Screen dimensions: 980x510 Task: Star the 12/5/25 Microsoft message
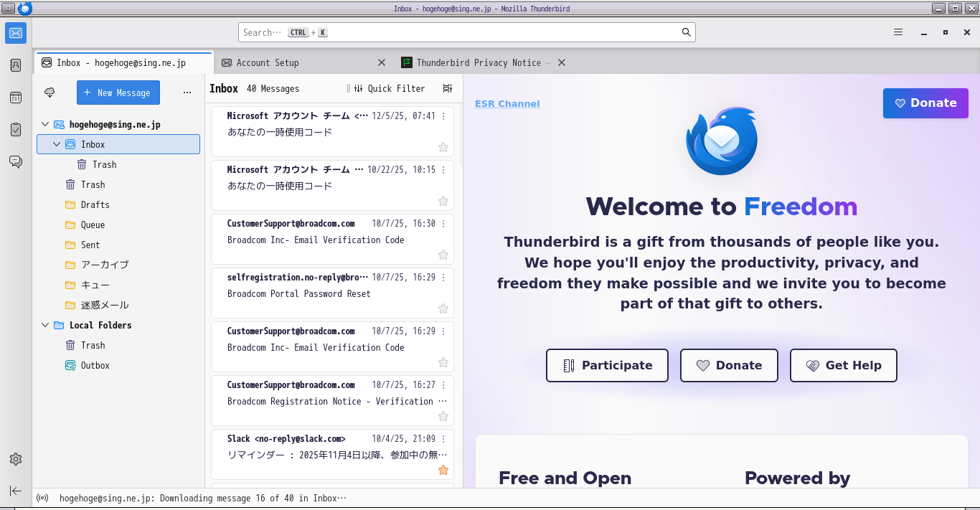pyautogui.click(x=443, y=147)
